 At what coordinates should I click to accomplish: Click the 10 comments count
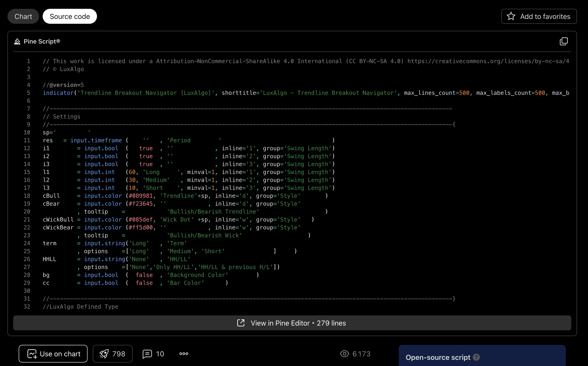[x=160, y=354]
